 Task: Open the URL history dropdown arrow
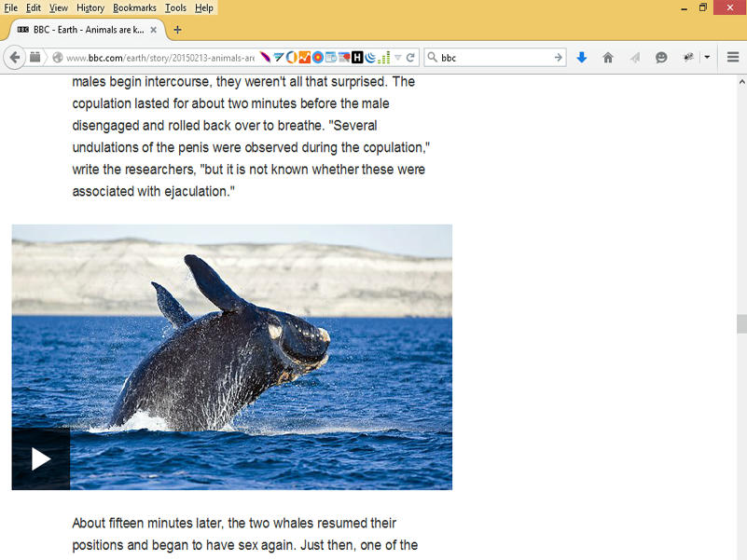tap(398, 58)
